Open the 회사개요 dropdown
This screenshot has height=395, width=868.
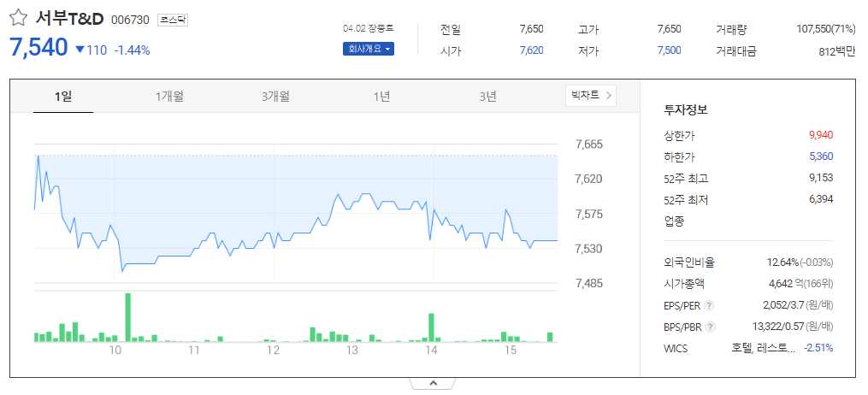click(x=368, y=49)
